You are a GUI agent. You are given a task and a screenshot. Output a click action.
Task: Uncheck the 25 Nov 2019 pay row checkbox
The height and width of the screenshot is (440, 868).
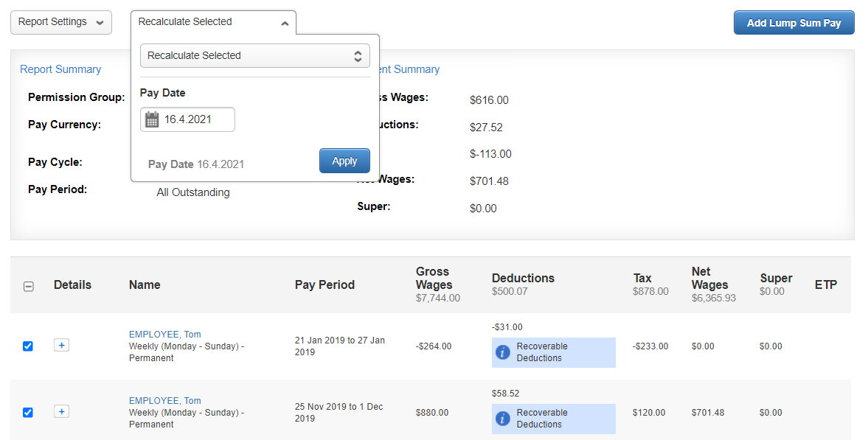(x=28, y=412)
